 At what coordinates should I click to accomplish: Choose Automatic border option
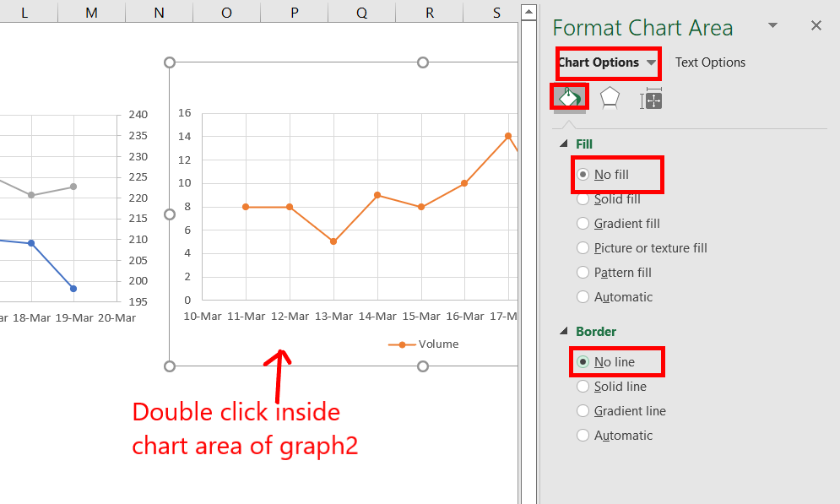point(583,436)
